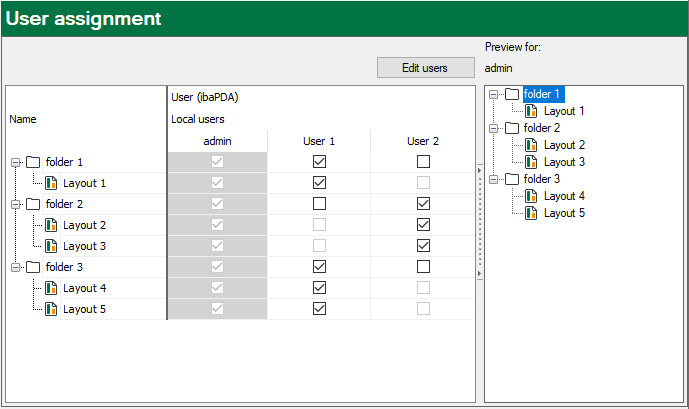Click the Layout 2 icon in the preview tree
This screenshot has width=689, height=409.
532,145
